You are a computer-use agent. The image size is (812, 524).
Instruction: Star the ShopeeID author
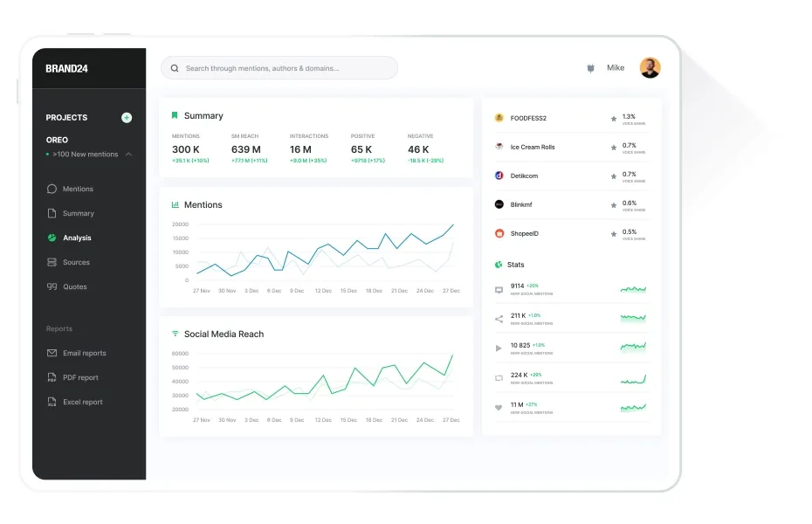[614, 234]
